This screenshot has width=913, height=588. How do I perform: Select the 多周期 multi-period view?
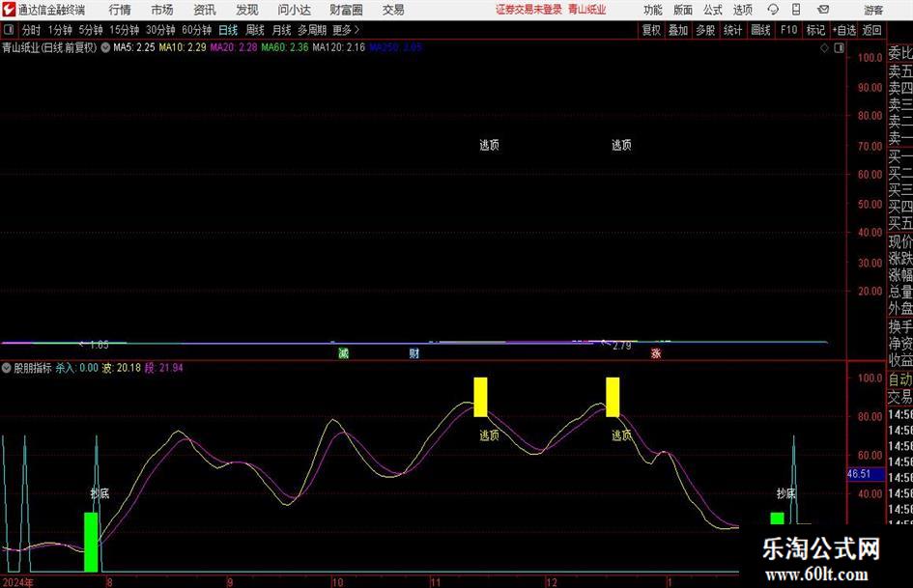[312, 30]
